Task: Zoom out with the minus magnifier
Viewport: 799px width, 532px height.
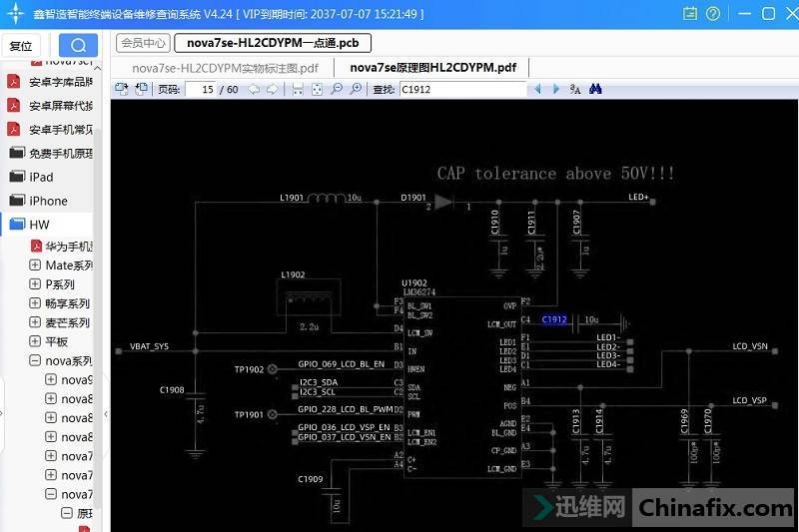Action: 338,89
